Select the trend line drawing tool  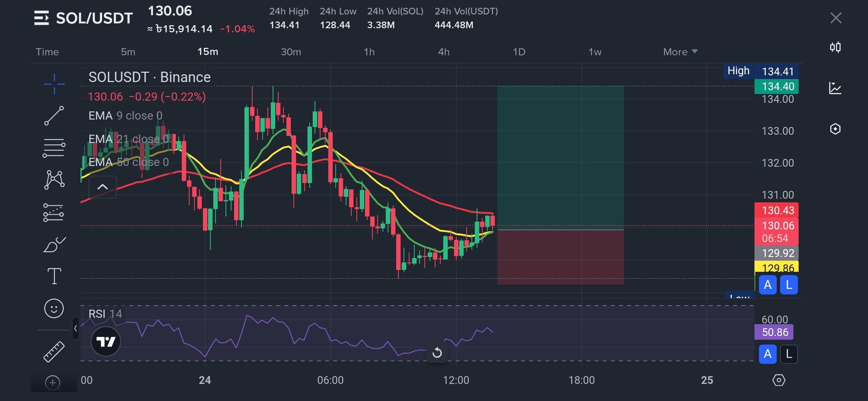click(54, 115)
